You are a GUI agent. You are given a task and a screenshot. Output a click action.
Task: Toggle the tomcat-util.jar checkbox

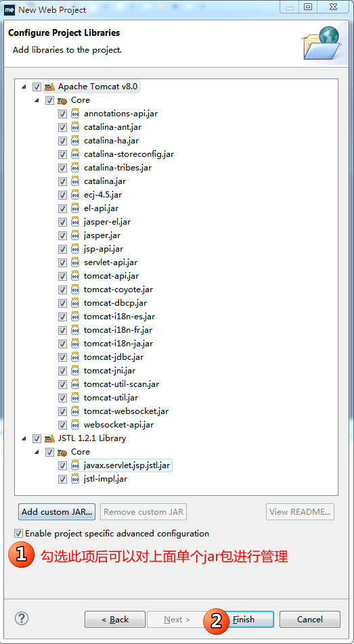coord(62,398)
